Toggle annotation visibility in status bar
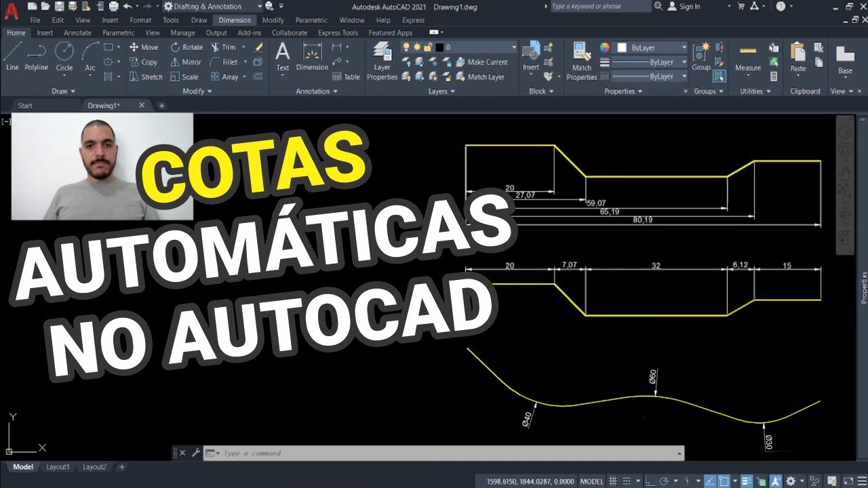This screenshot has width=868, height=488. click(776, 481)
